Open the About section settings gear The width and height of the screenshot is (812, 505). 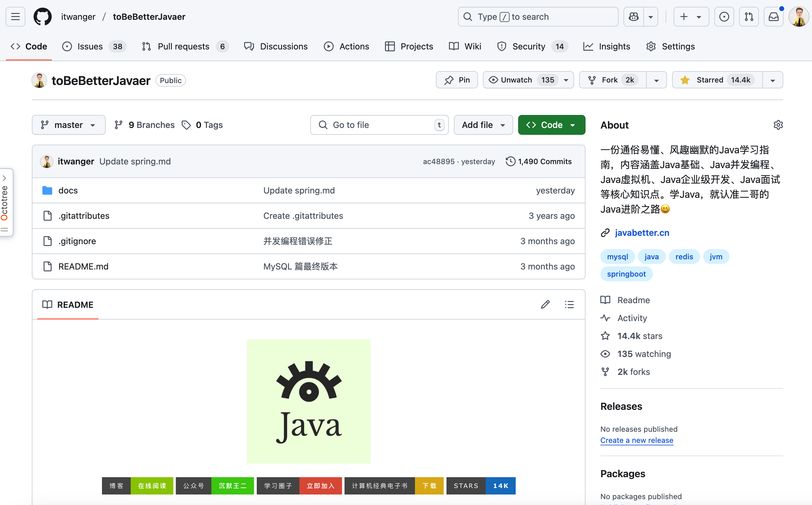(778, 125)
